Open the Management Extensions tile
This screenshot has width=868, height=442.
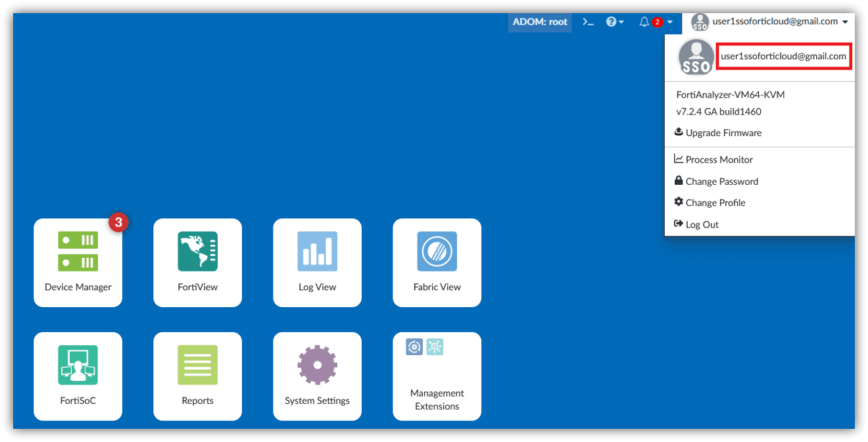tap(437, 376)
